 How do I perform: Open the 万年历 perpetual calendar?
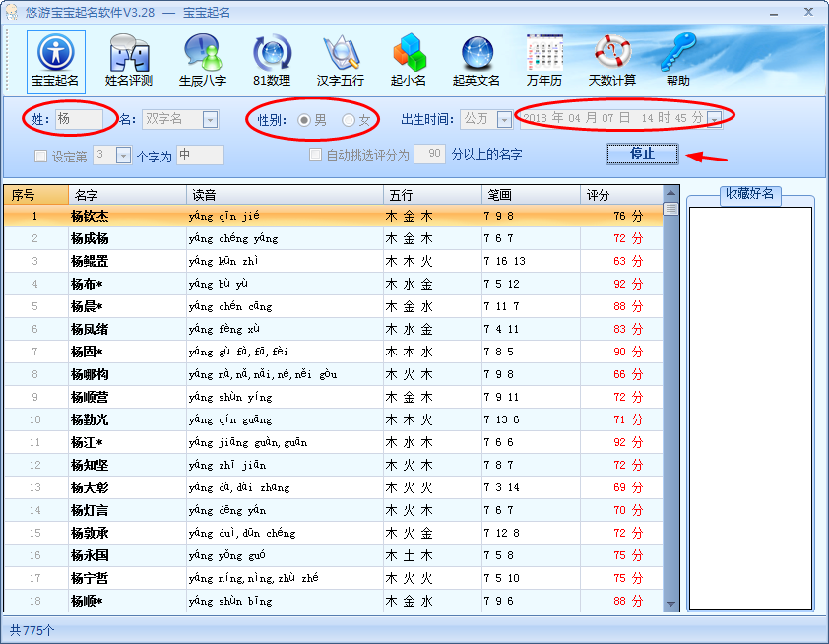543,60
